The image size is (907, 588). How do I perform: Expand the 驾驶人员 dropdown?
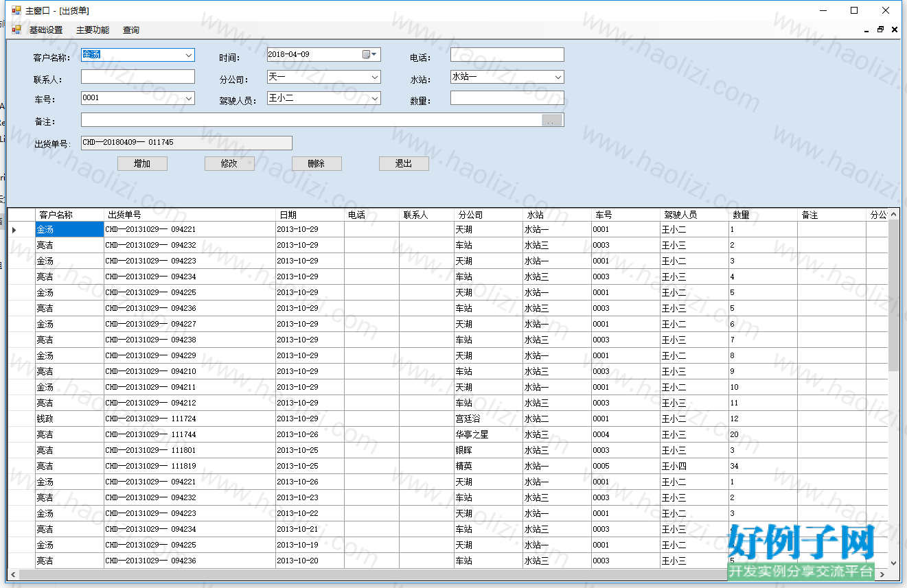(x=375, y=98)
